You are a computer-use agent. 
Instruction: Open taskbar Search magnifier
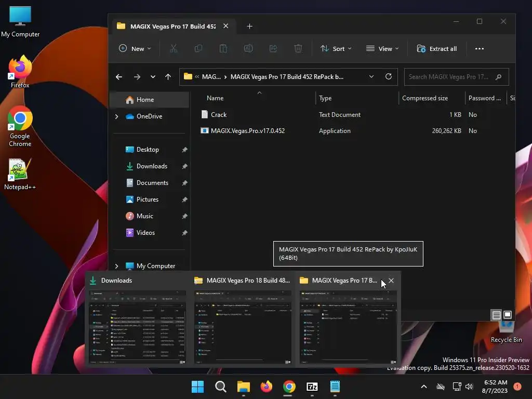(220, 387)
